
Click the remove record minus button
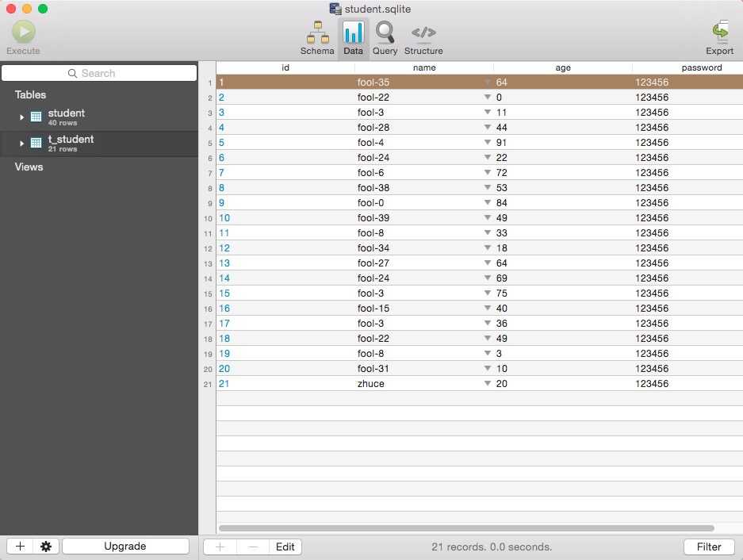click(253, 547)
